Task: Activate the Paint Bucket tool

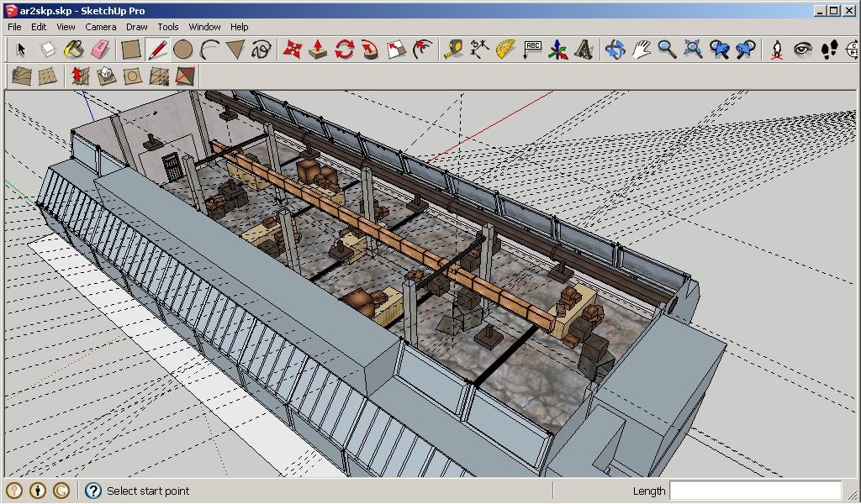Action: pos(74,50)
